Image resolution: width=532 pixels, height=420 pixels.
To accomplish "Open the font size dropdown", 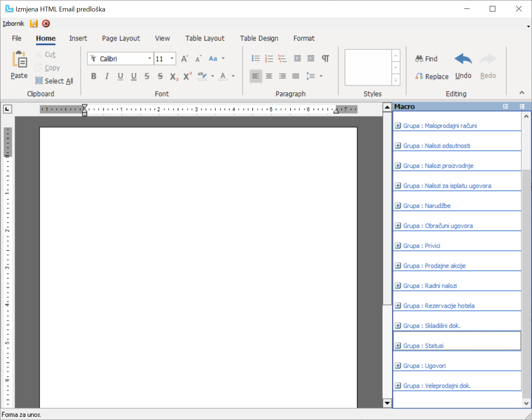I will [x=172, y=59].
